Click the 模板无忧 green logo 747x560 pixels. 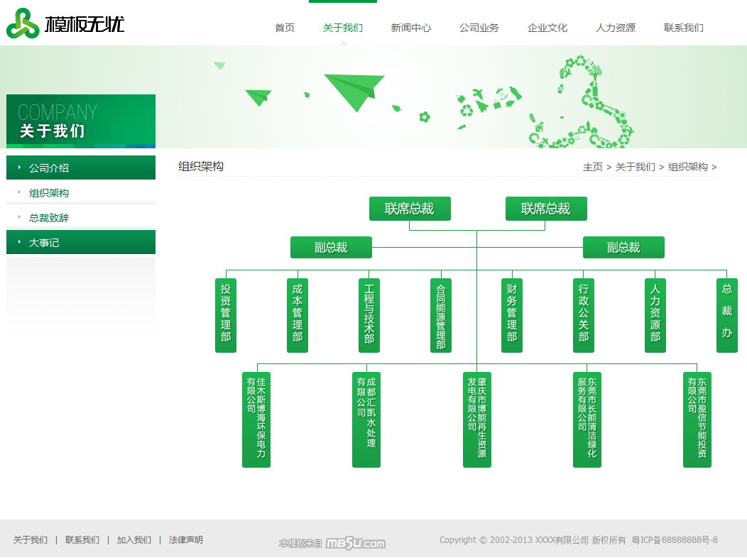(x=65, y=25)
